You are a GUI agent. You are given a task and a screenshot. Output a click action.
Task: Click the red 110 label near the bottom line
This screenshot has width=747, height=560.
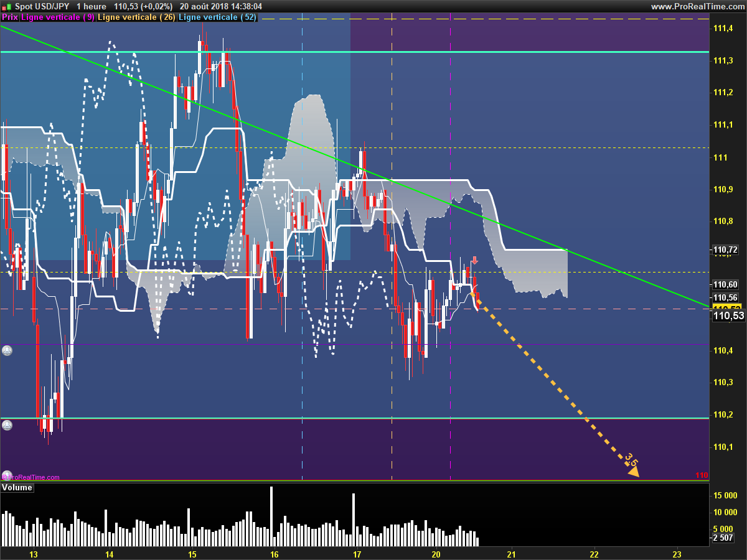pyautogui.click(x=702, y=475)
